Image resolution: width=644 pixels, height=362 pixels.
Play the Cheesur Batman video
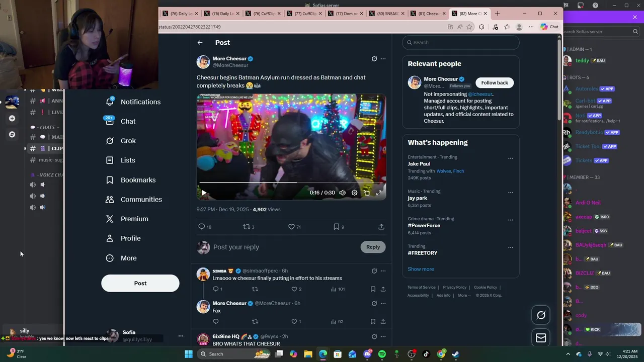(204, 193)
